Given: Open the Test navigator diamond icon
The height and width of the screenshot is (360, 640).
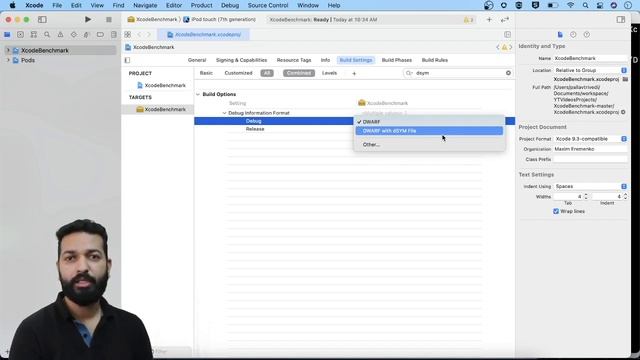Looking at the screenshot, I should pos(73,35).
